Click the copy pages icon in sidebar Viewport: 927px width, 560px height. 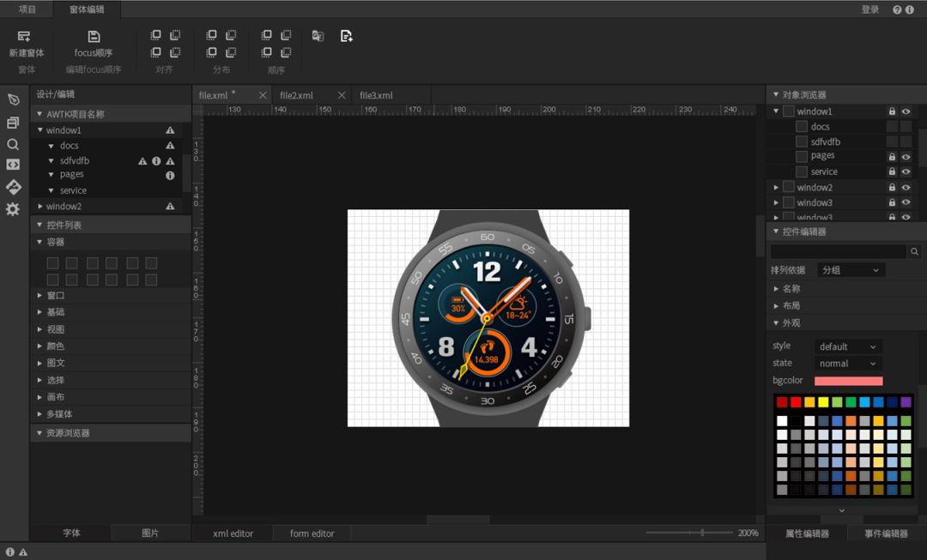[x=13, y=123]
